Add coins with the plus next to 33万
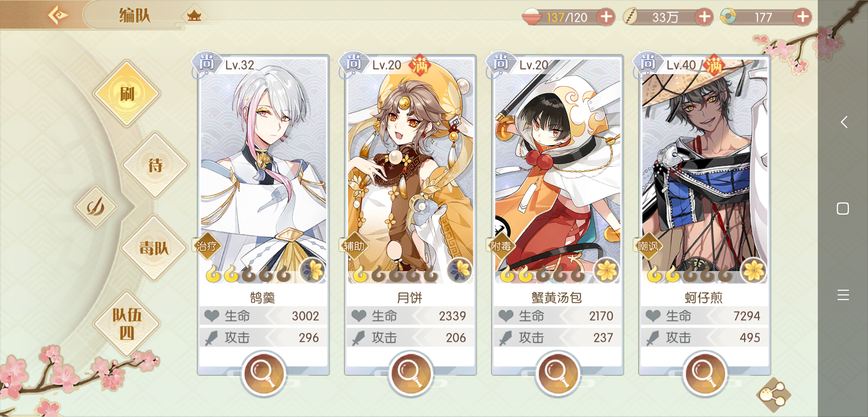This screenshot has width=868, height=417. pyautogui.click(x=704, y=17)
